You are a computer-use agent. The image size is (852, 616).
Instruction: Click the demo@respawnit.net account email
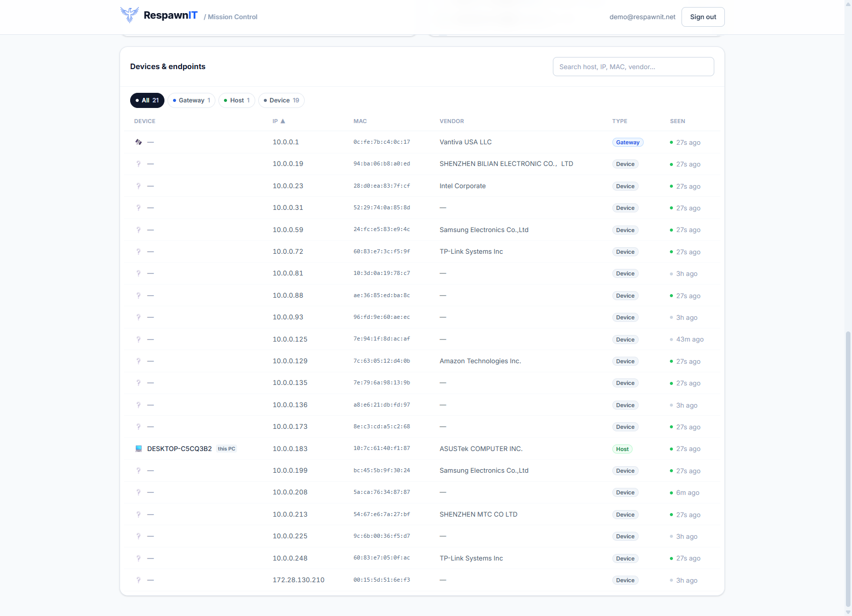click(x=642, y=17)
